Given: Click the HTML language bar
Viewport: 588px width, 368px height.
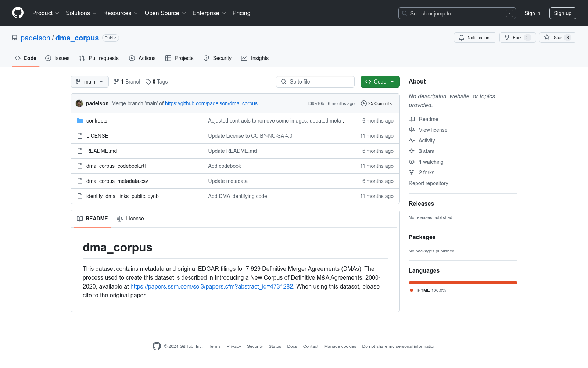Looking at the screenshot, I should 463,283.
